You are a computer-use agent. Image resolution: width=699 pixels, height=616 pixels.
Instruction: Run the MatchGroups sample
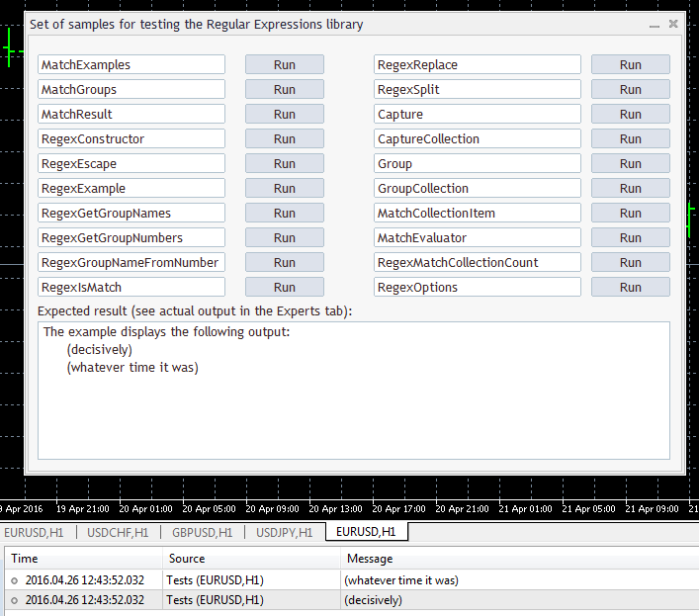[285, 89]
